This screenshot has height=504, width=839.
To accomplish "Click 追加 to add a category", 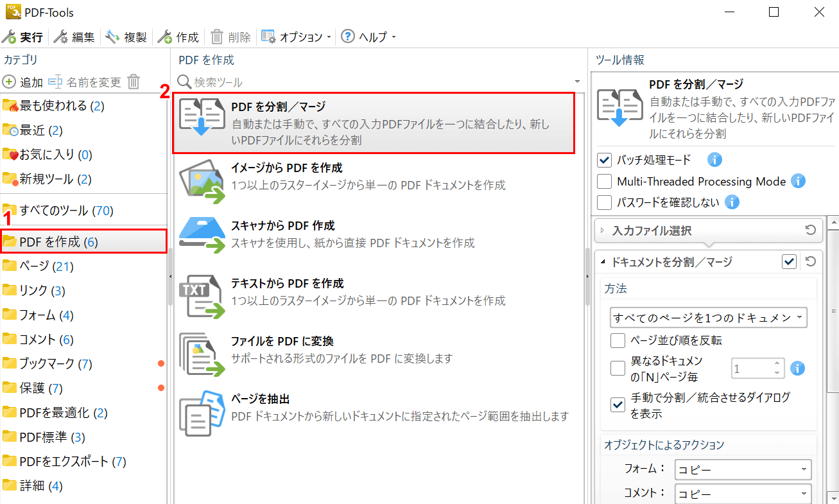I will pyautogui.click(x=23, y=82).
